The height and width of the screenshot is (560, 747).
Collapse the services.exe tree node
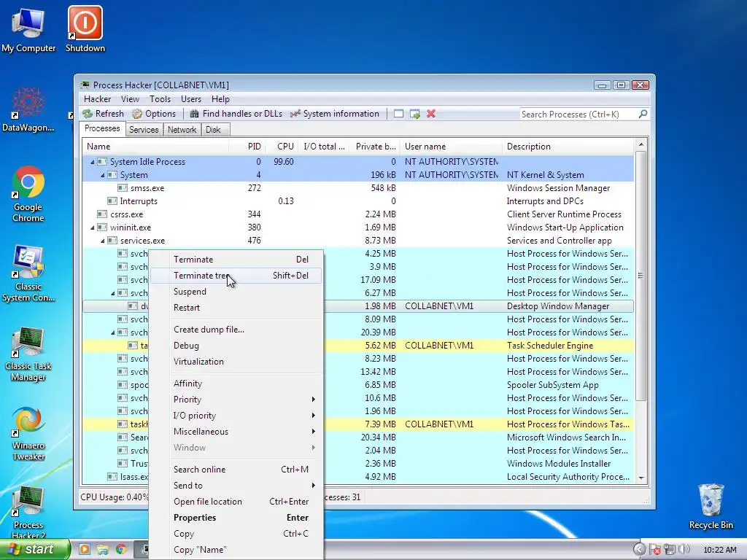pyautogui.click(x=102, y=241)
